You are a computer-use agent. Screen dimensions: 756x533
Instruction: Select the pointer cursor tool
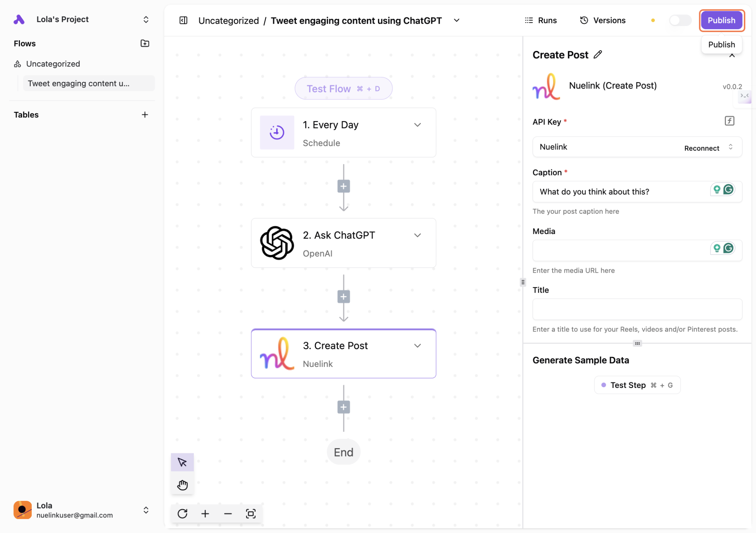point(182,462)
